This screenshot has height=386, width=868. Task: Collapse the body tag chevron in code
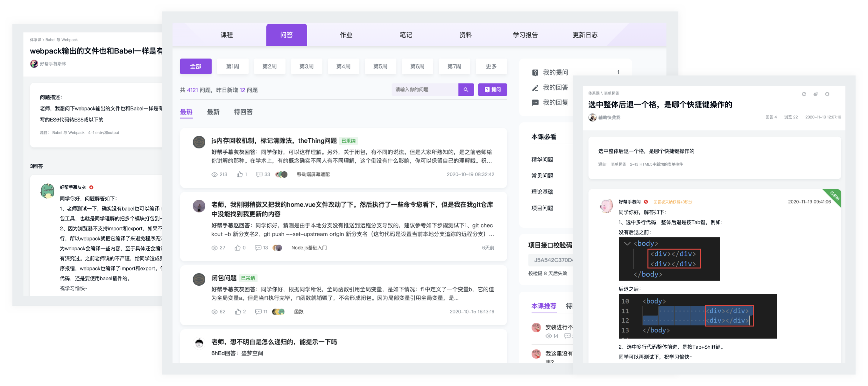[627, 243]
